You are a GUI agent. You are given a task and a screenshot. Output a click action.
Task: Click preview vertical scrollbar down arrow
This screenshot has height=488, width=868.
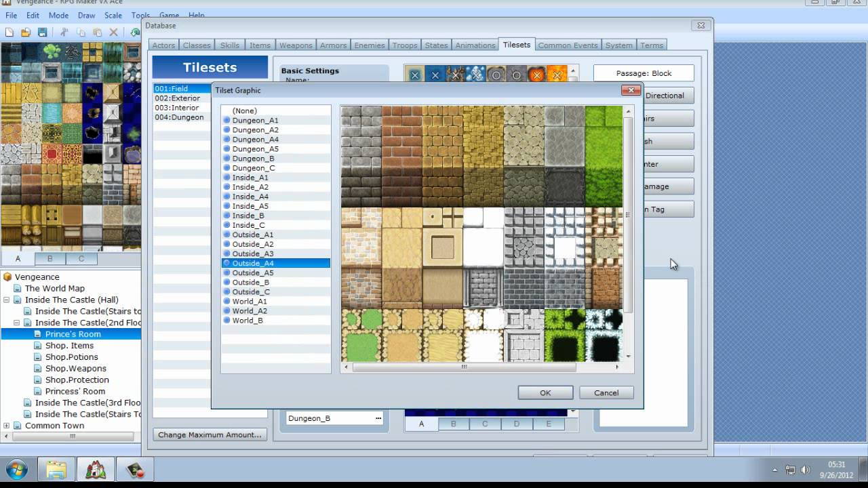pyautogui.click(x=629, y=357)
